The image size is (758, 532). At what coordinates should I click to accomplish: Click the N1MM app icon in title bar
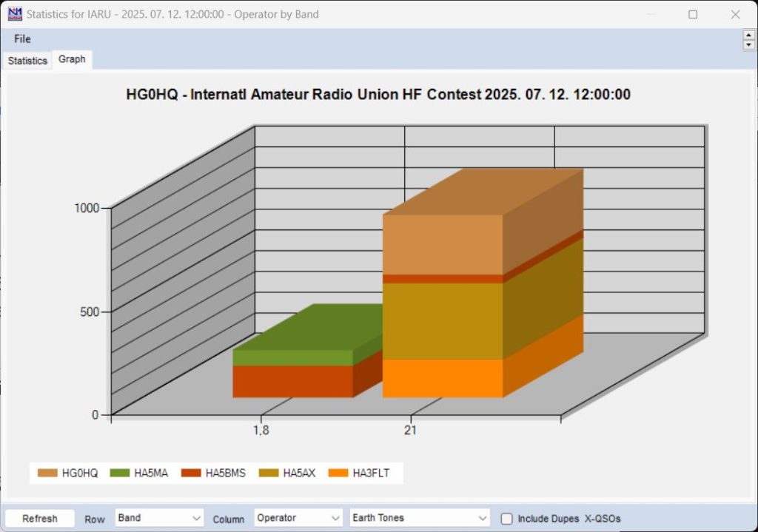click(15, 14)
